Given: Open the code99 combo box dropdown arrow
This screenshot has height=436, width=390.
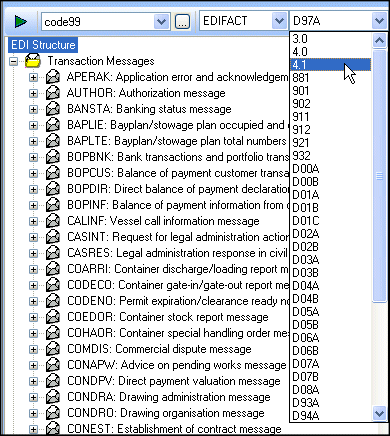Looking at the screenshot, I should (x=161, y=22).
